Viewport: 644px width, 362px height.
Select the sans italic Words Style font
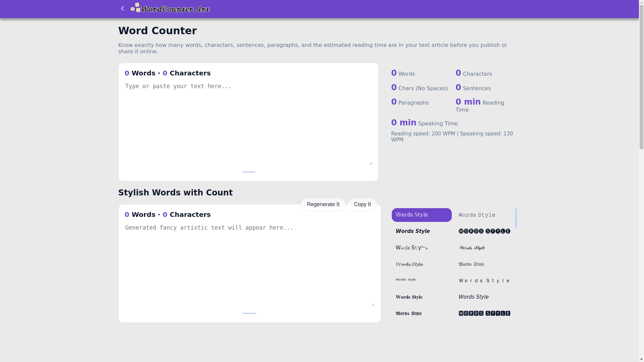tap(485, 297)
